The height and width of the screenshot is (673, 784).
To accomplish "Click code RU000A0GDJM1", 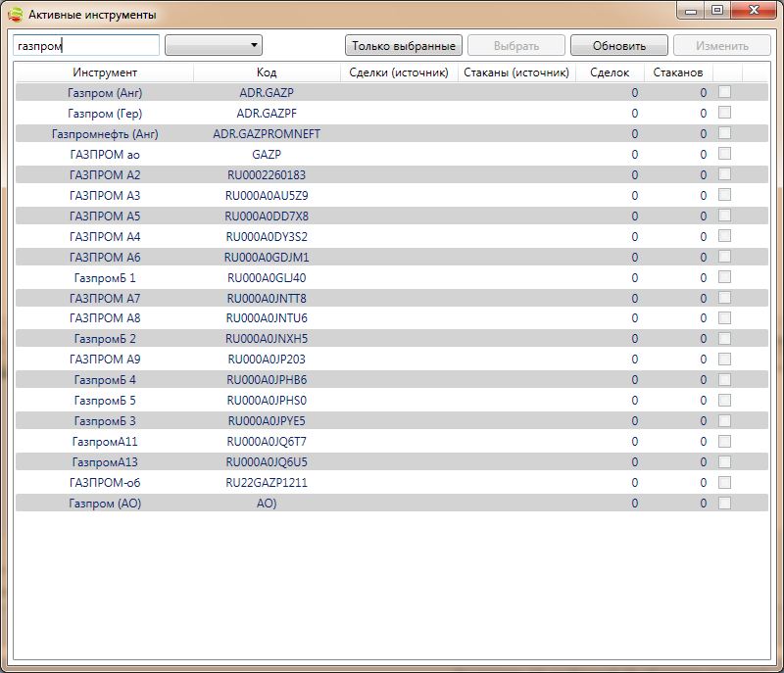I will [267, 258].
